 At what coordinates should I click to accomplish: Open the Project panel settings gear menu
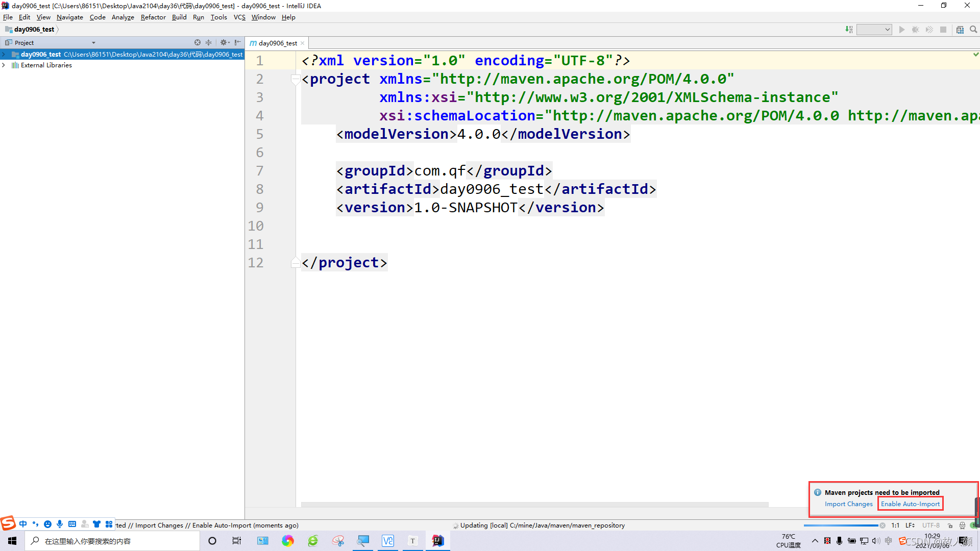click(225, 42)
